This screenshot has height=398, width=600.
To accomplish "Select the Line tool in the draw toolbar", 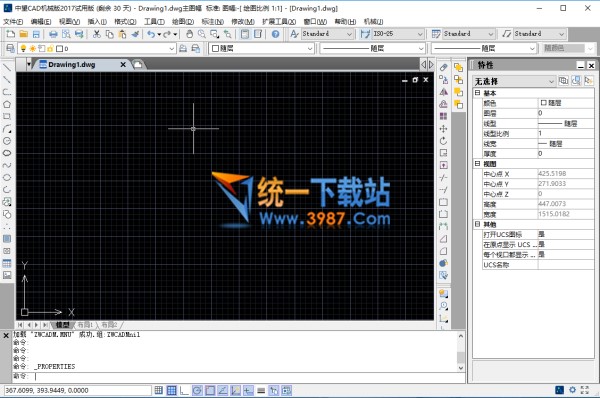I will click(7, 68).
